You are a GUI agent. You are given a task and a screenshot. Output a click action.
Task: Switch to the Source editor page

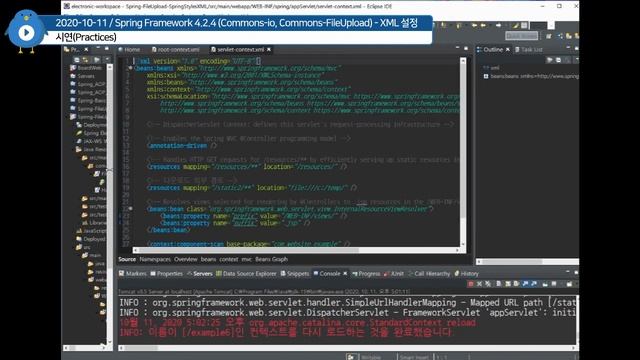tap(127, 259)
